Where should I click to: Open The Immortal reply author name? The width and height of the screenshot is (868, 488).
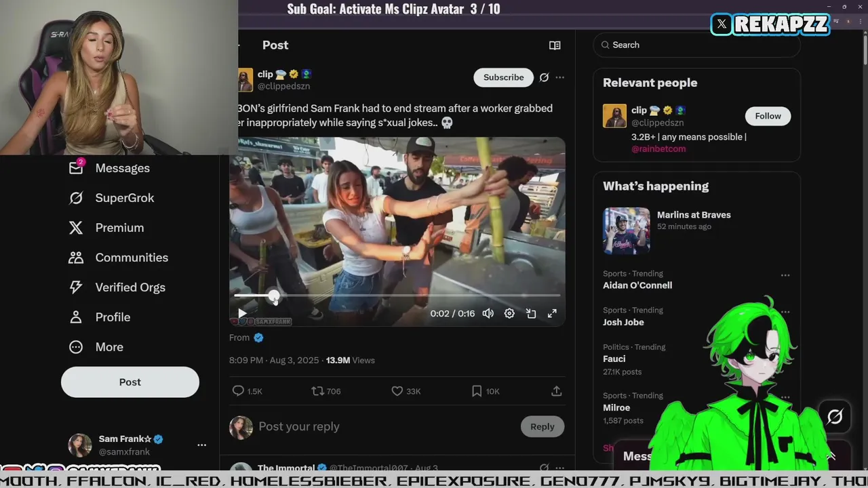pos(286,468)
